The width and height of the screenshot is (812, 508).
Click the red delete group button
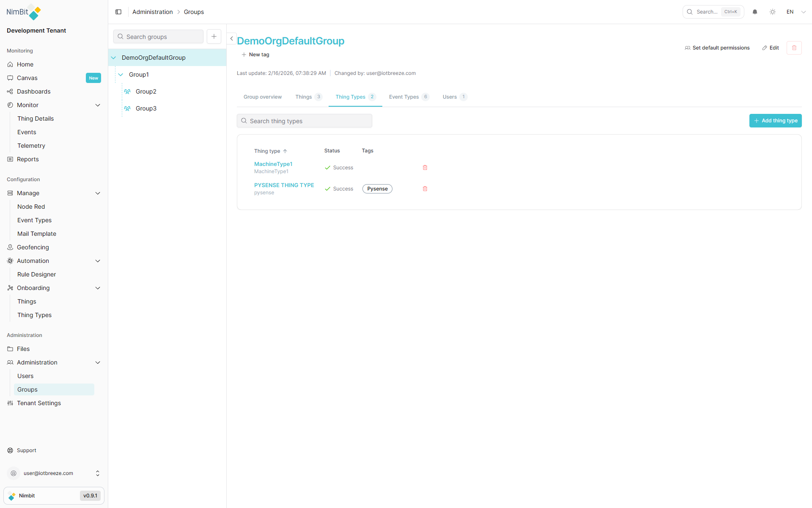(794, 48)
